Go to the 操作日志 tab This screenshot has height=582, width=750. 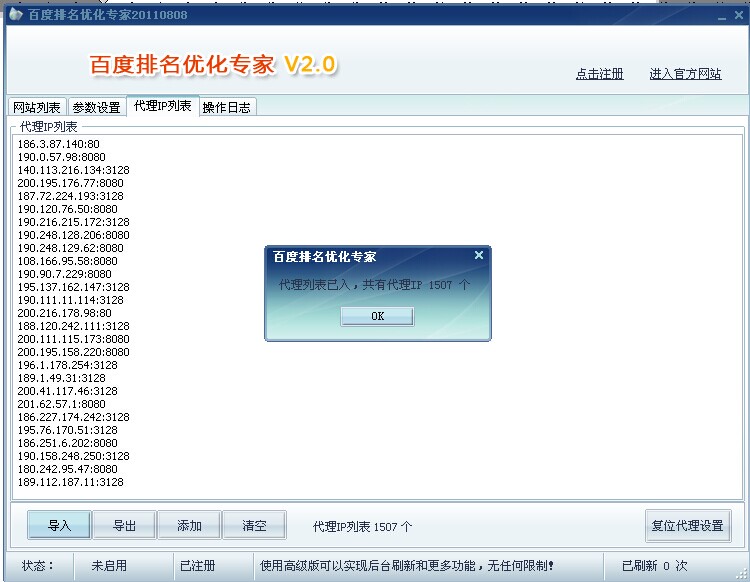pos(227,108)
